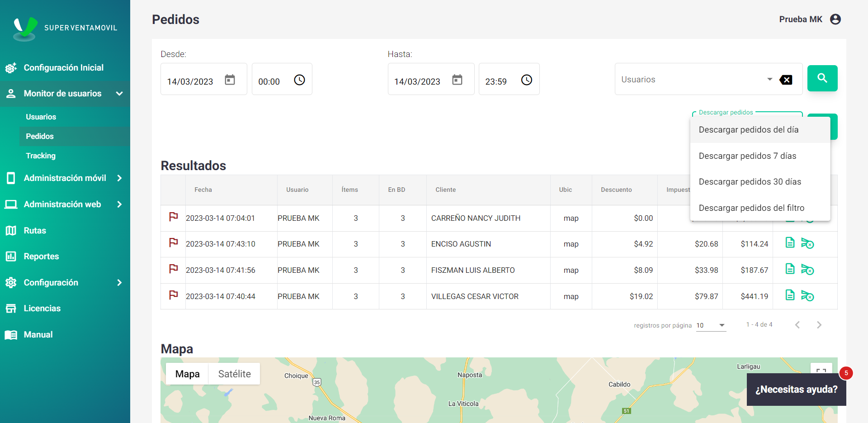Screen dimensions: 868x423
Task: Open Rutas in sidebar
Action: click(65, 231)
